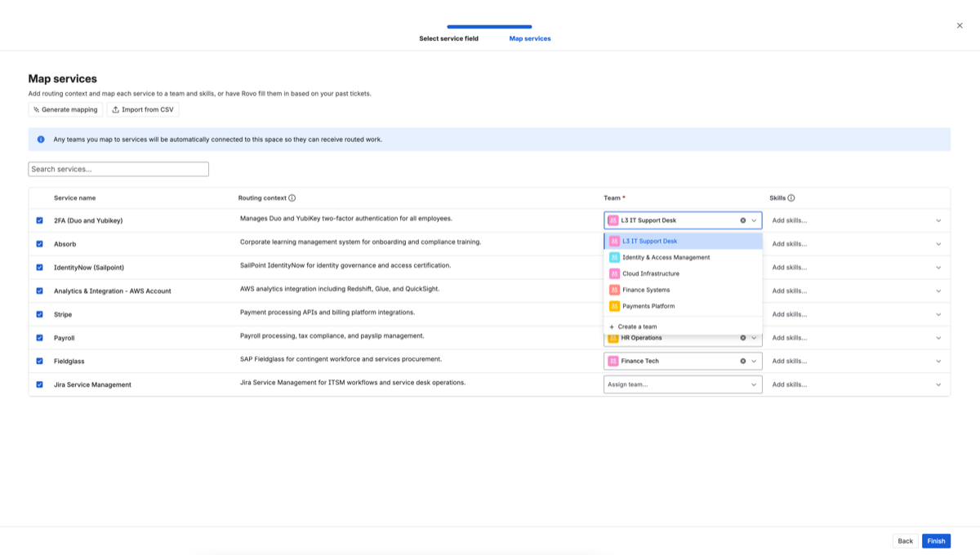The image size is (980, 555).
Task: Edit the routing context for 2FA (Duo and Yubikey)
Action: [346, 219]
